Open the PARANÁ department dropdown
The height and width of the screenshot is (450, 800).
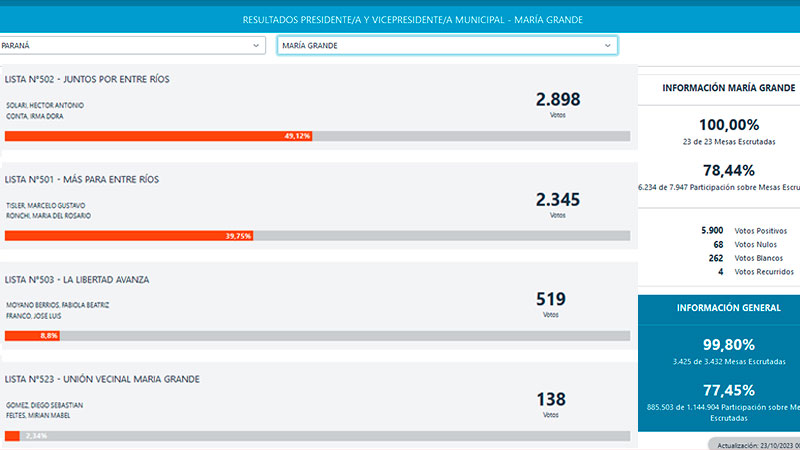[x=130, y=46]
